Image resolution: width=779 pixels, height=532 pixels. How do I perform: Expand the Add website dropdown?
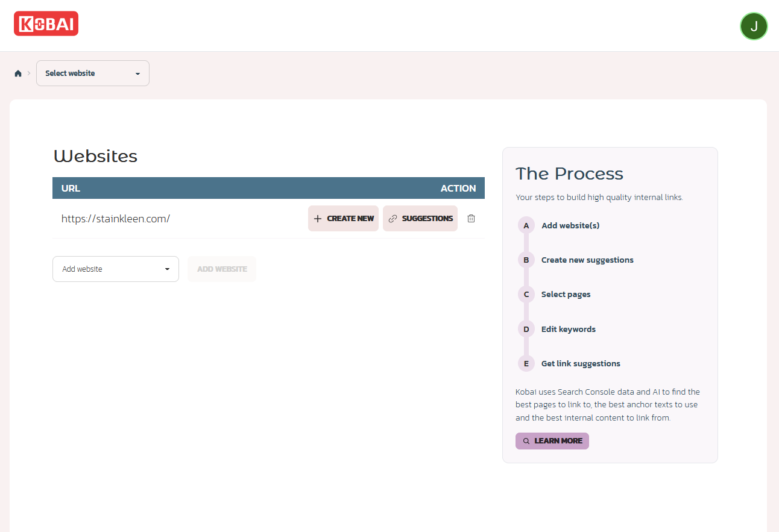tap(116, 269)
